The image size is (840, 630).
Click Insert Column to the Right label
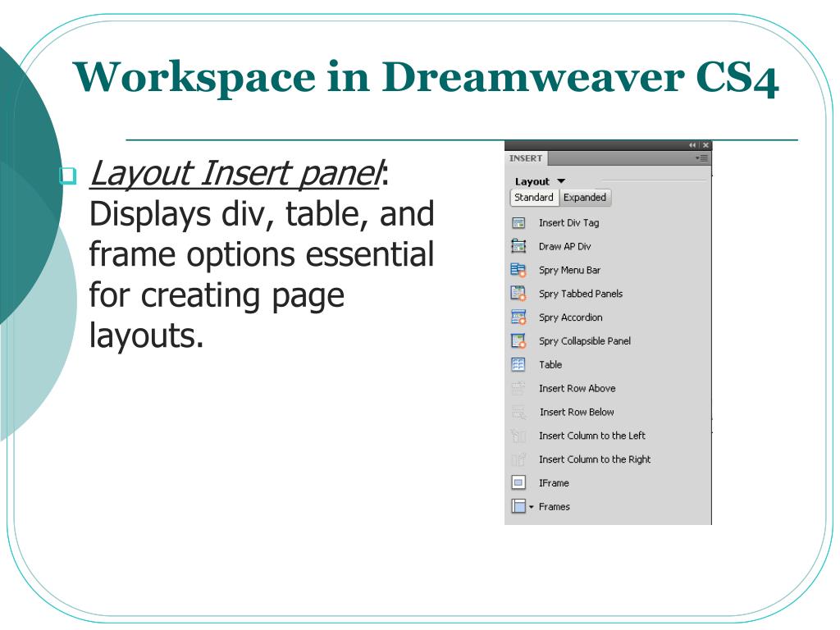[x=595, y=459]
